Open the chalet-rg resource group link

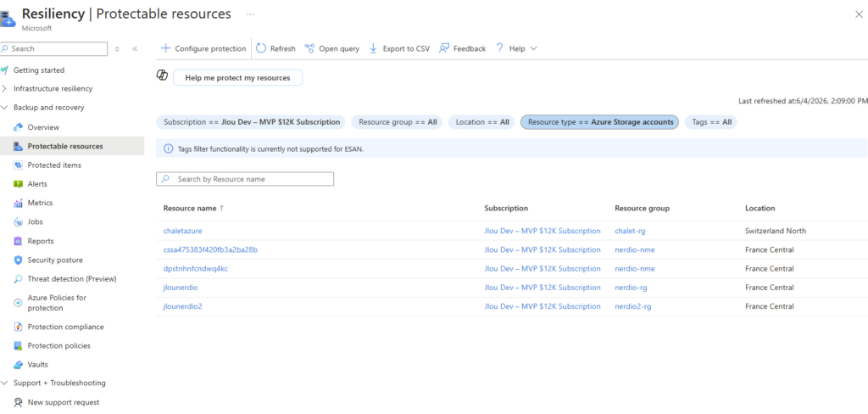click(631, 231)
